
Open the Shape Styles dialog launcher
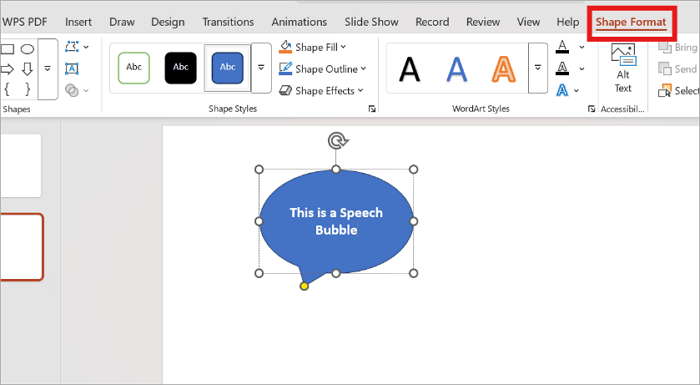(372, 109)
